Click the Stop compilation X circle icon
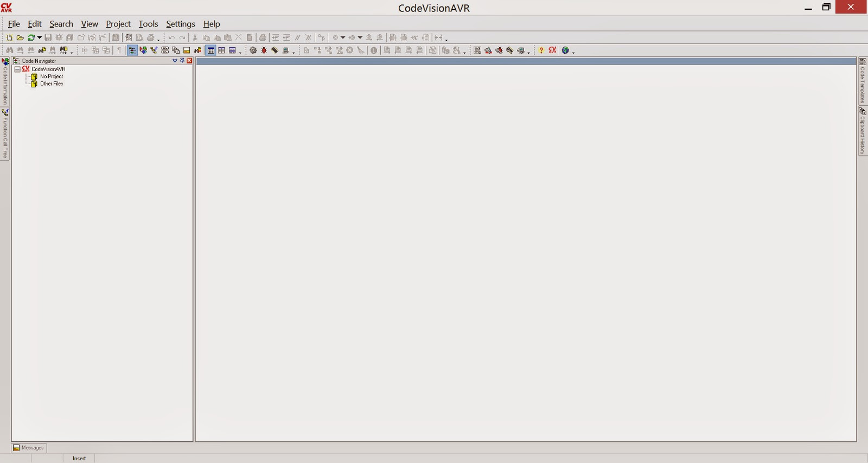Screen dimensions: 868x463 (x=350, y=50)
